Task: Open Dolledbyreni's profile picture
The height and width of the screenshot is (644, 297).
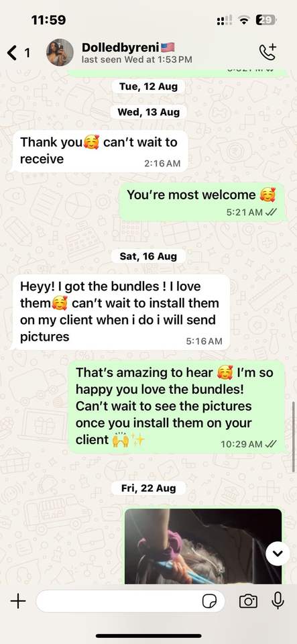Action: [60, 52]
